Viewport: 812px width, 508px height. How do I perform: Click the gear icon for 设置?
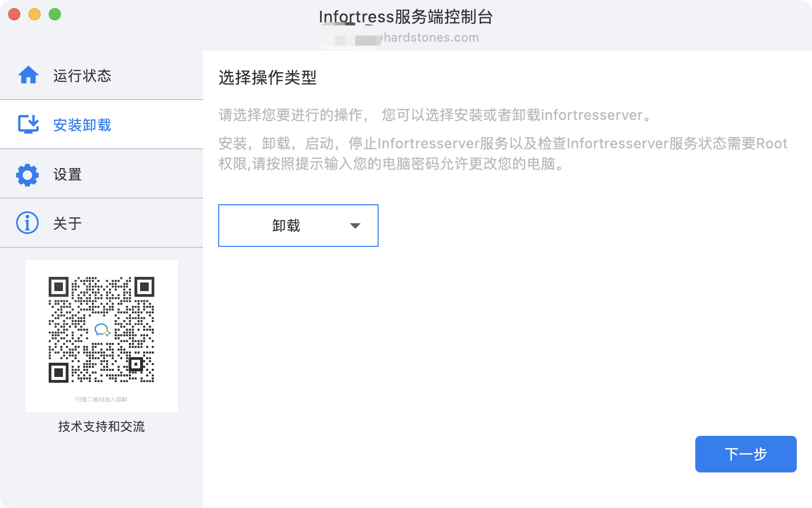[x=27, y=175]
